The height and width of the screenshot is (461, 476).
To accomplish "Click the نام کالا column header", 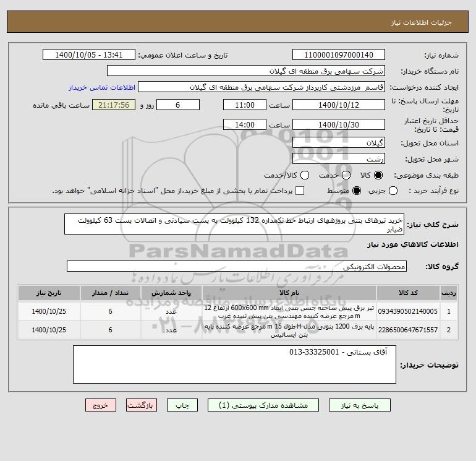I will click(x=289, y=293).
